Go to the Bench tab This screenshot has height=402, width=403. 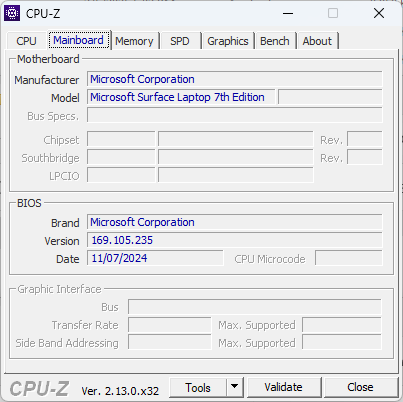[x=275, y=41]
